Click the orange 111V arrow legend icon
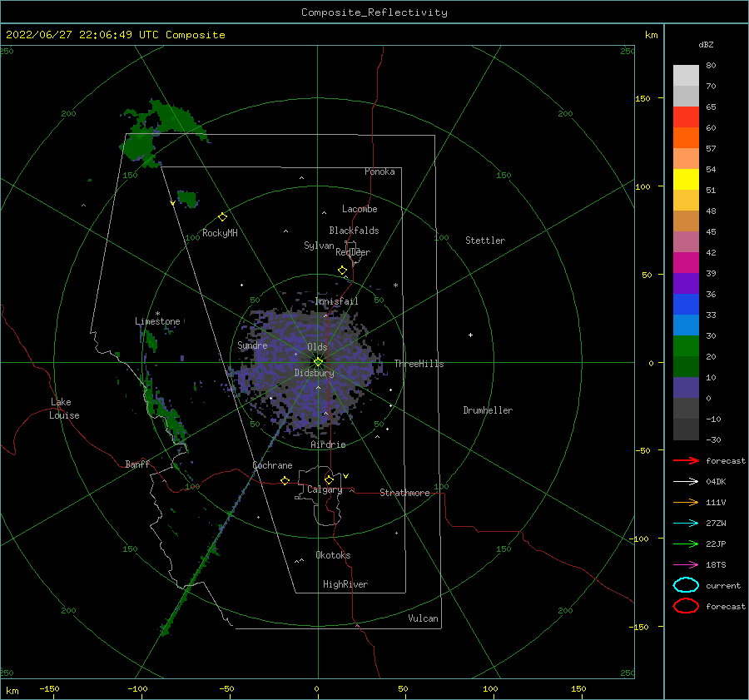749x700 pixels. (x=686, y=502)
